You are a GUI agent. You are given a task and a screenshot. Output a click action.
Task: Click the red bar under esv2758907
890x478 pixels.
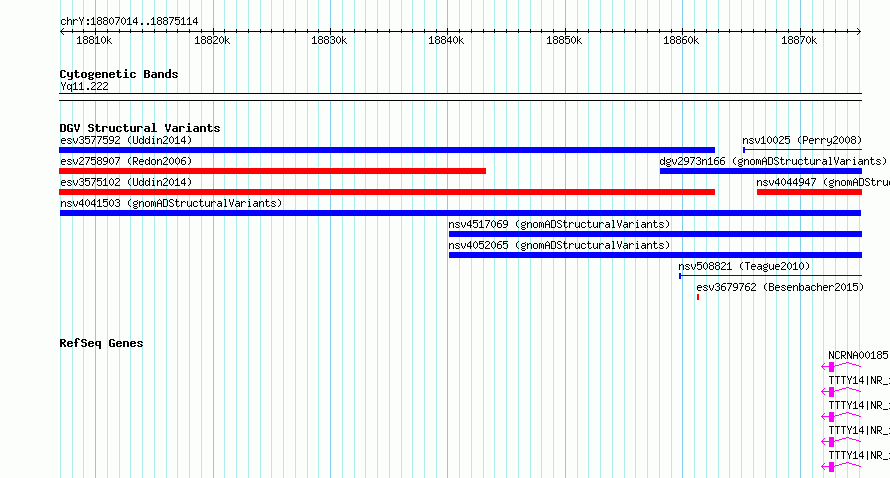coord(272,171)
